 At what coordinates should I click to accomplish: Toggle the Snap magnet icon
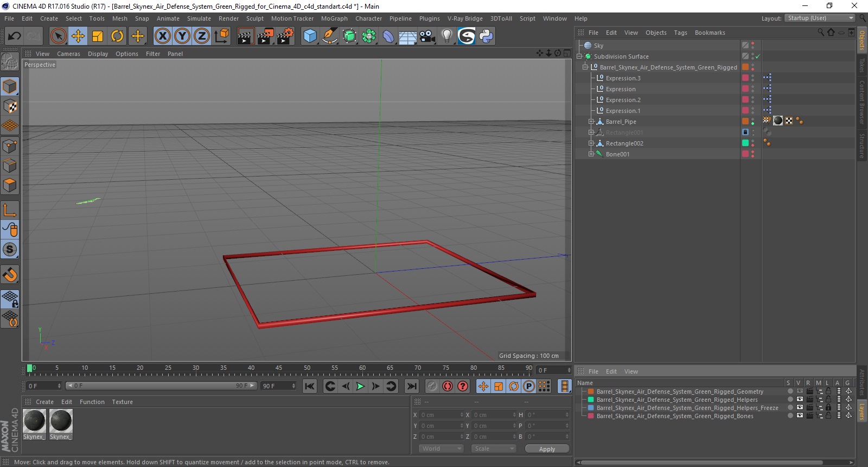(10, 275)
